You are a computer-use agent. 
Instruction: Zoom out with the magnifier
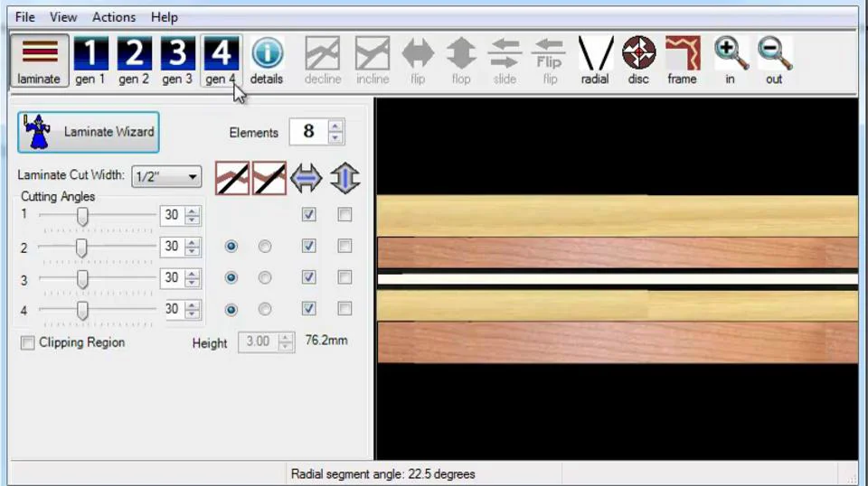[775, 61]
